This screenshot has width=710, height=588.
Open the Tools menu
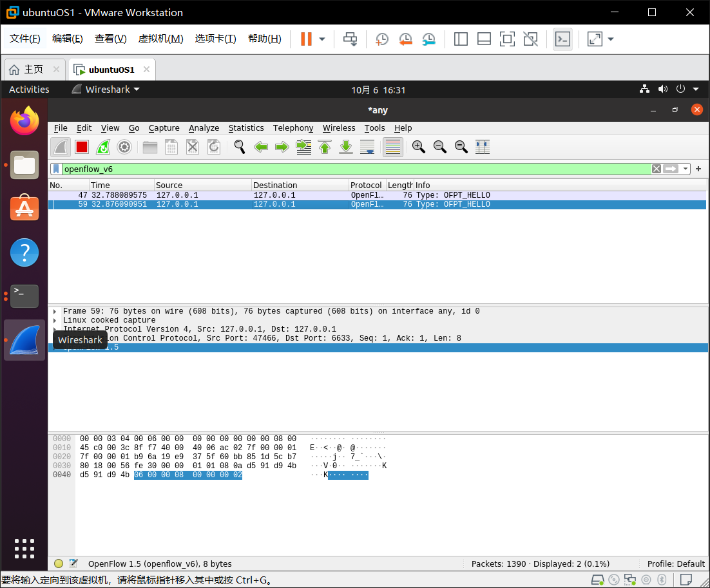pos(374,128)
